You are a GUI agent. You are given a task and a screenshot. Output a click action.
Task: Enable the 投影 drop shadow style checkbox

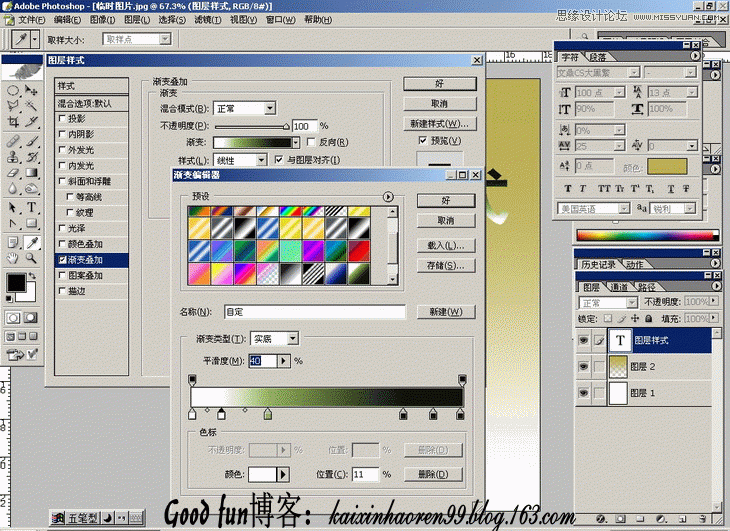point(62,119)
